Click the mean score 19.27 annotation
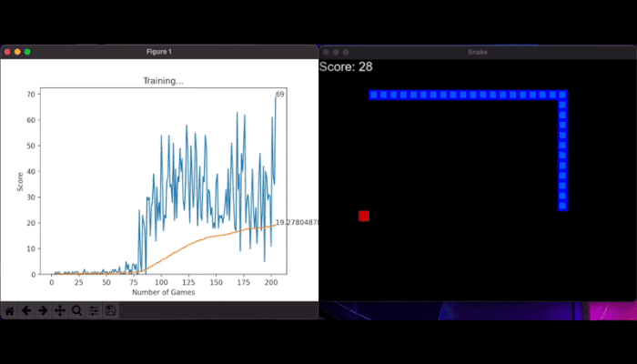The height and width of the screenshot is (364, 637). (297, 222)
